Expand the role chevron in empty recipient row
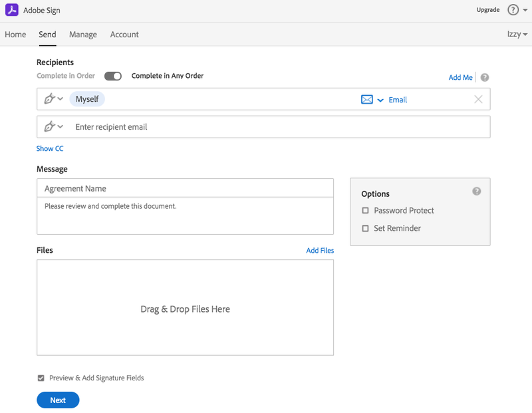 61,126
